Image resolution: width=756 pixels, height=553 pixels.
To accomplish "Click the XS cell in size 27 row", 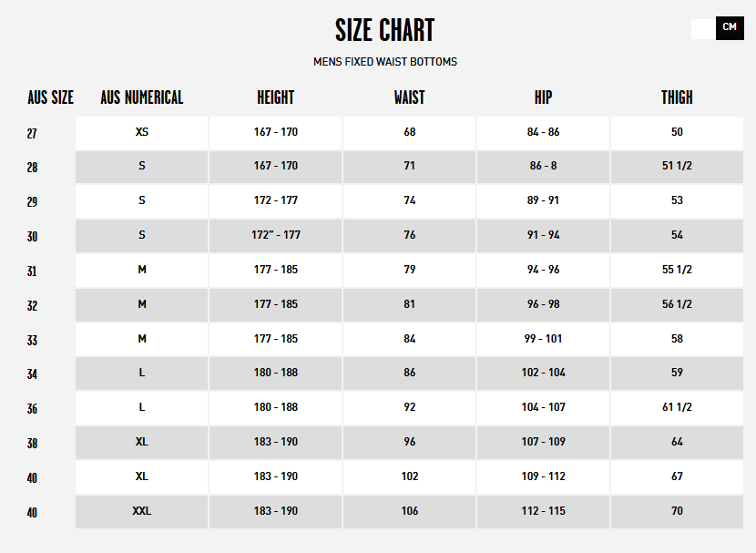I will pyautogui.click(x=142, y=133).
